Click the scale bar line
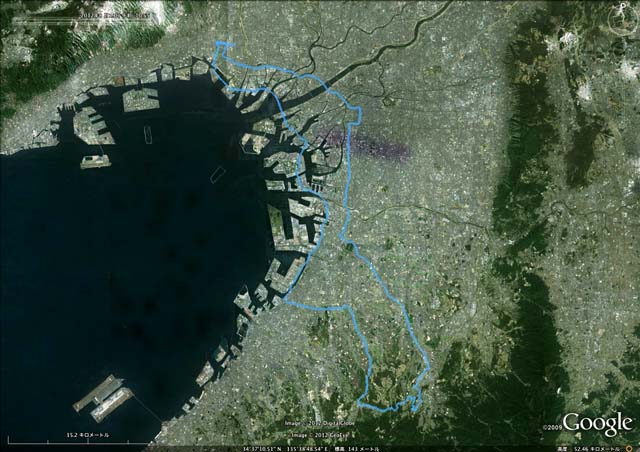Image resolution: width=640 pixels, height=452 pixels. [x=78, y=443]
